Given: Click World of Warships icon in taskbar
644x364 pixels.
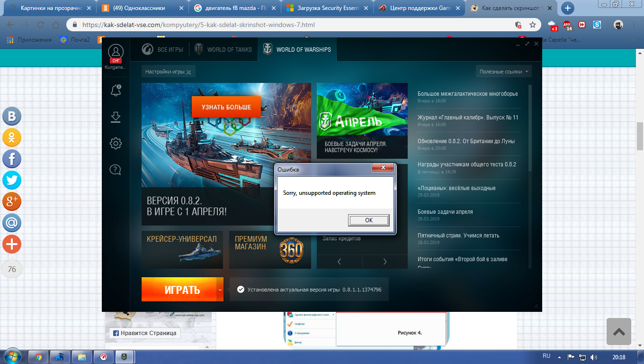Looking at the screenshot, I should click(124, 357).
